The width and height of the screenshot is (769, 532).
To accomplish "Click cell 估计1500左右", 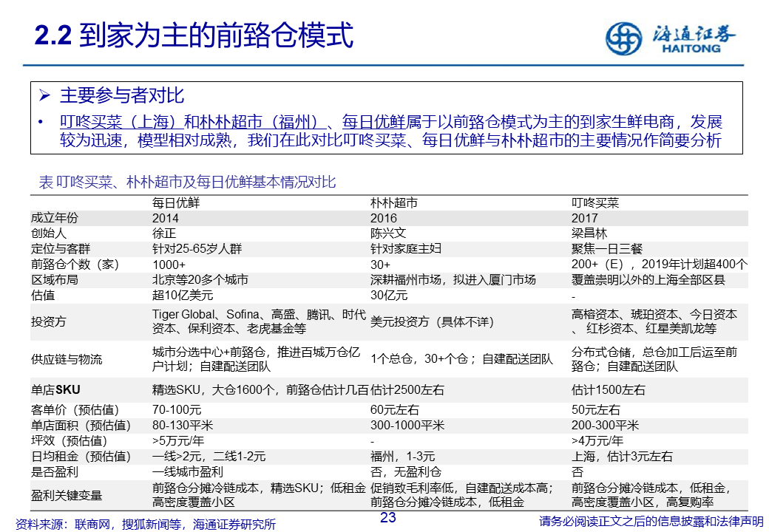I will click(608, 390).
